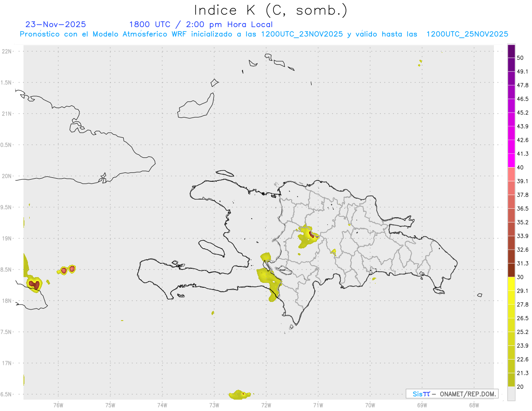Screen dimensions: 532x411
Task: Click the colorbar label "31.3"
Action: [523, 263]
